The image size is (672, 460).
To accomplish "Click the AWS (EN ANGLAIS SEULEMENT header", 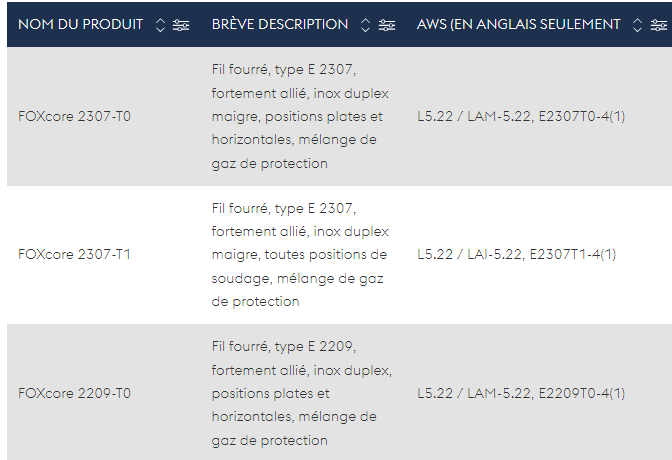I will point(519,24).
